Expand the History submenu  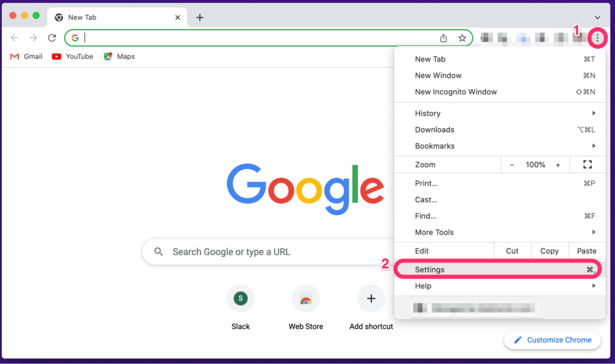coord(499,113)
